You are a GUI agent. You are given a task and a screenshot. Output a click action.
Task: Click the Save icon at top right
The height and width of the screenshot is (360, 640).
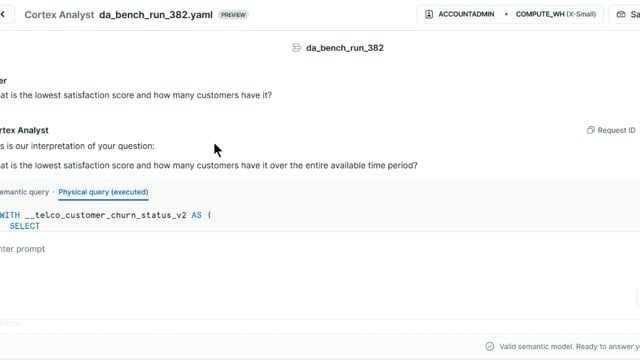[621, 14]
